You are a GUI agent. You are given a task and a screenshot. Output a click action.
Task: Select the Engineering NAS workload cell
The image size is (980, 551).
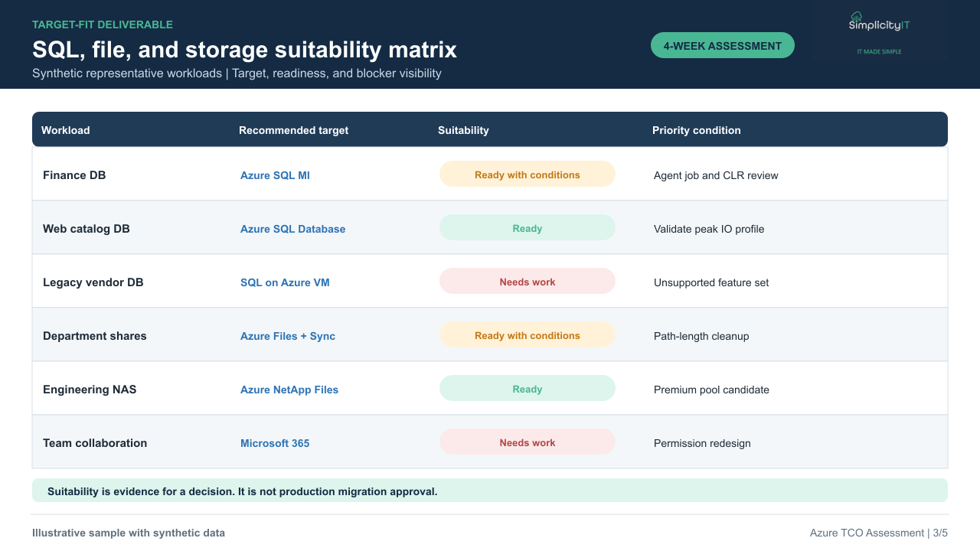(90, 390)
